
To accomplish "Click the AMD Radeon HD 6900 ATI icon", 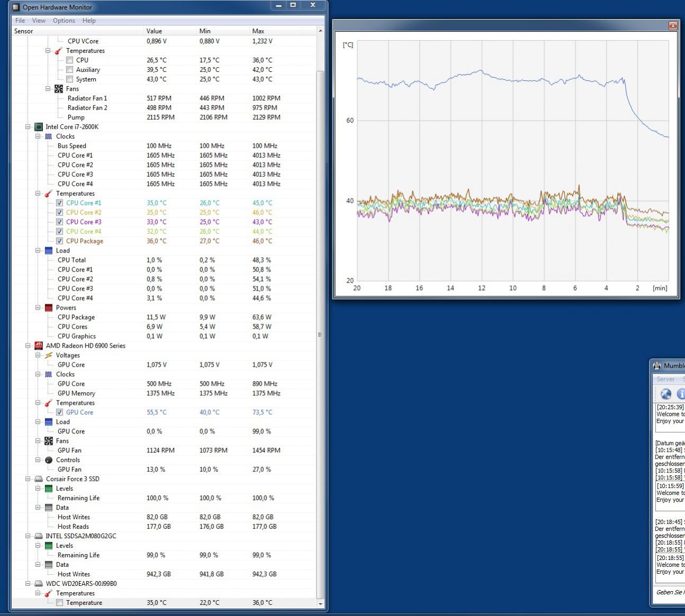I will click(38, 346).
